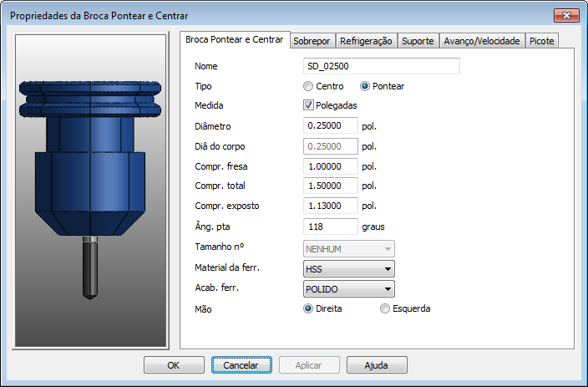
Task: Open the Acab. ferr. POLIDO dropdown
Action: (349, 289)
